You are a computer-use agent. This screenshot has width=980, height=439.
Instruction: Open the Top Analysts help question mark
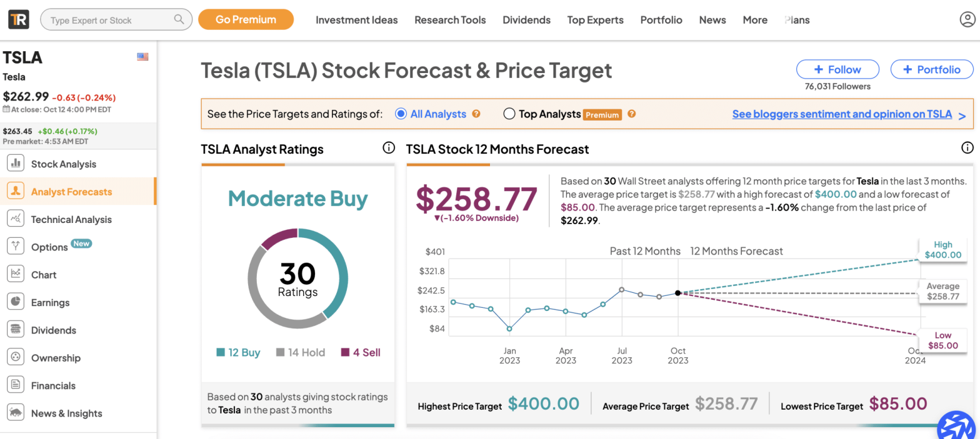(x=631, y=114)
